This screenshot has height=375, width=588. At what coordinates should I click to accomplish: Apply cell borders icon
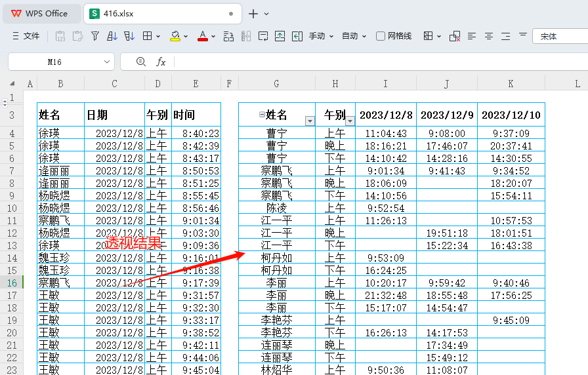pos(148,36)
